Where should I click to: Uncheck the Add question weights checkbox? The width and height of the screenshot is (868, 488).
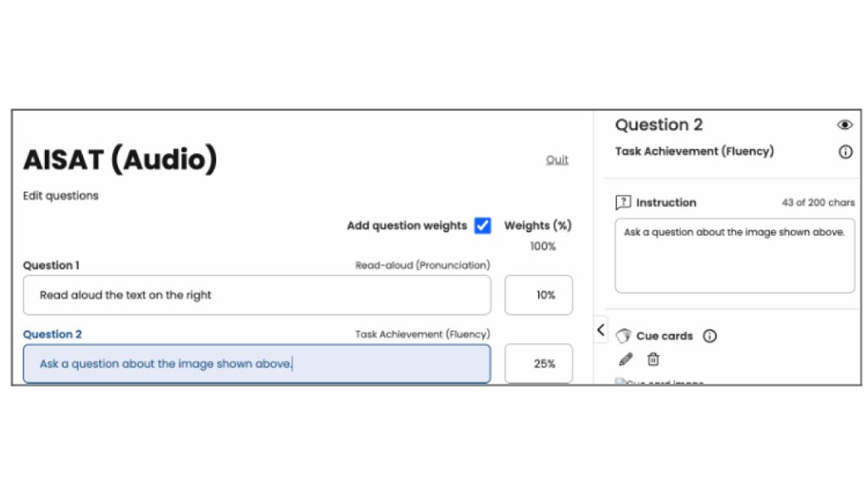(x=482, y=225)
